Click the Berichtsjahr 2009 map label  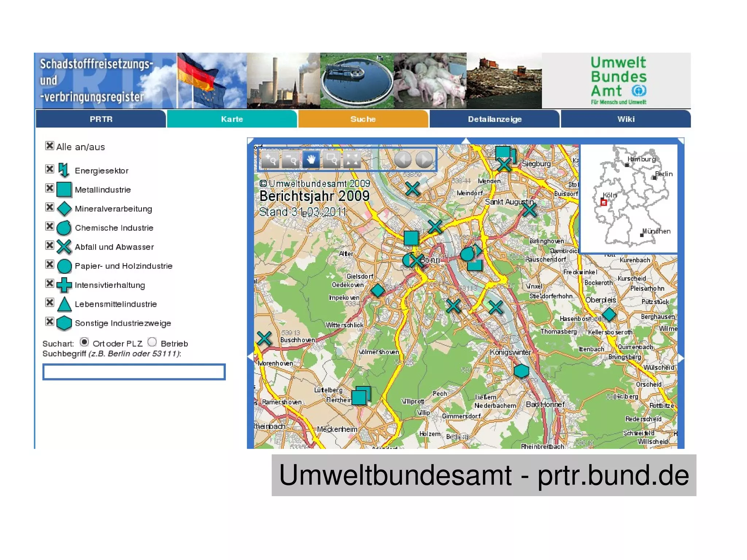314,196
